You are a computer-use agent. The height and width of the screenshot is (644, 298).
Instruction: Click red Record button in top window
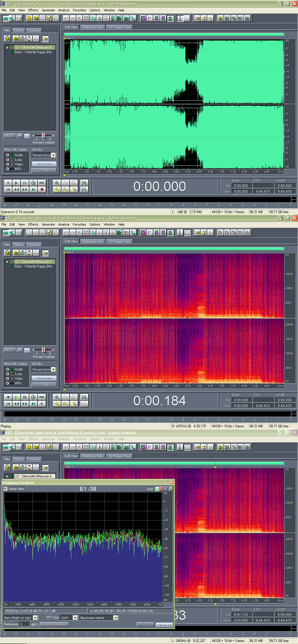coord(42,189)
